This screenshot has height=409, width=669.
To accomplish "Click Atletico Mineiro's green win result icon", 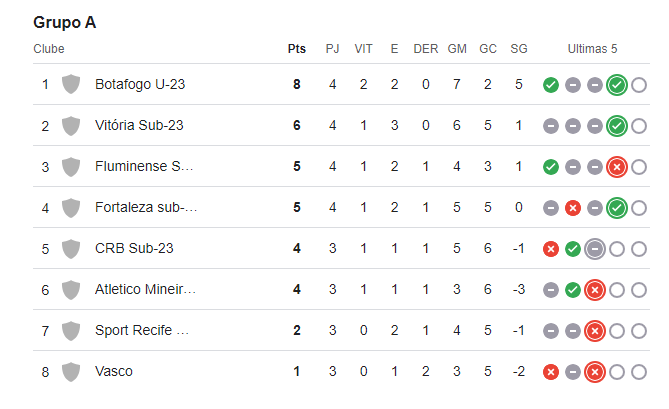I will click(x=573, y=290).
